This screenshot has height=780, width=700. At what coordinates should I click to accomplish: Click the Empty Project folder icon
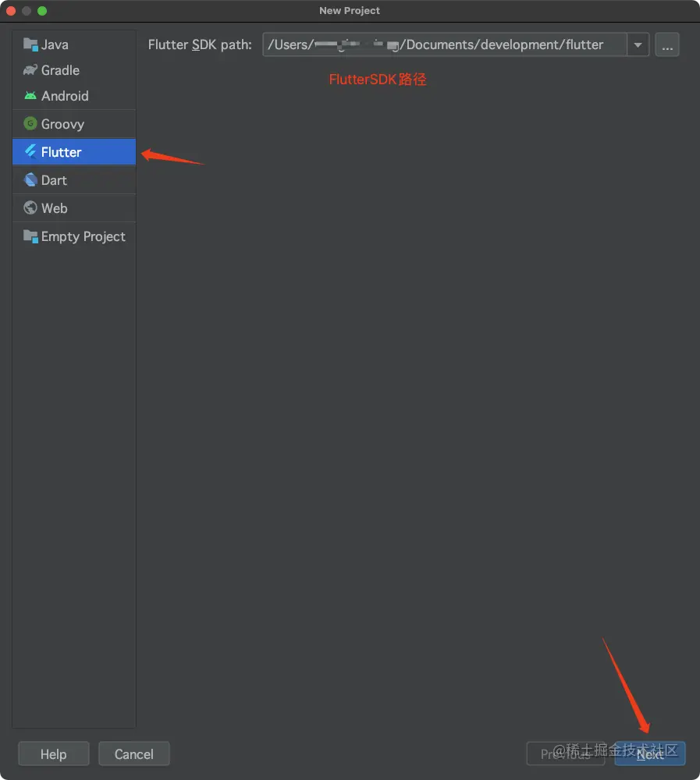30,236
